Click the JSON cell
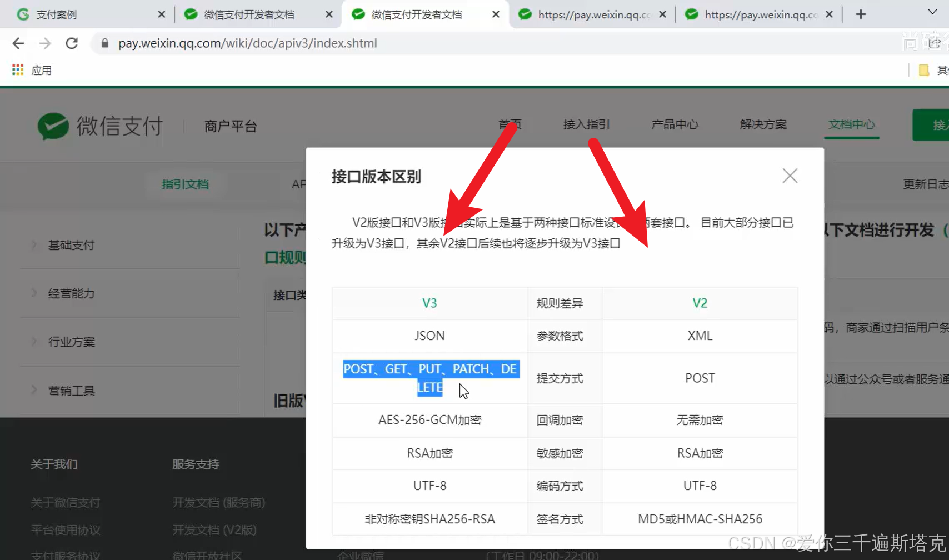 coord(429,336)
